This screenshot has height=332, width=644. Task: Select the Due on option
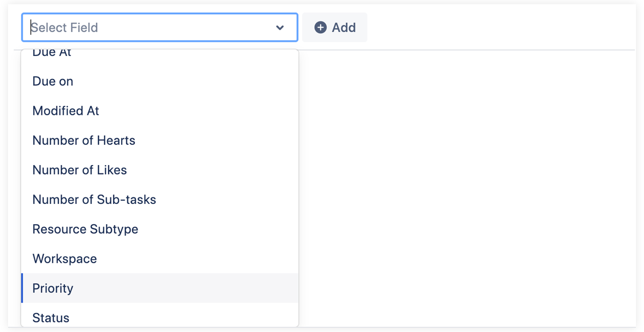coord(53,82)
